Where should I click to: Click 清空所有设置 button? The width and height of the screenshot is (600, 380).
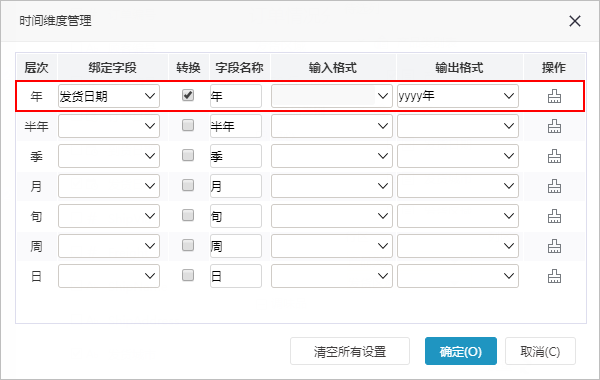(x=350, y=351)
